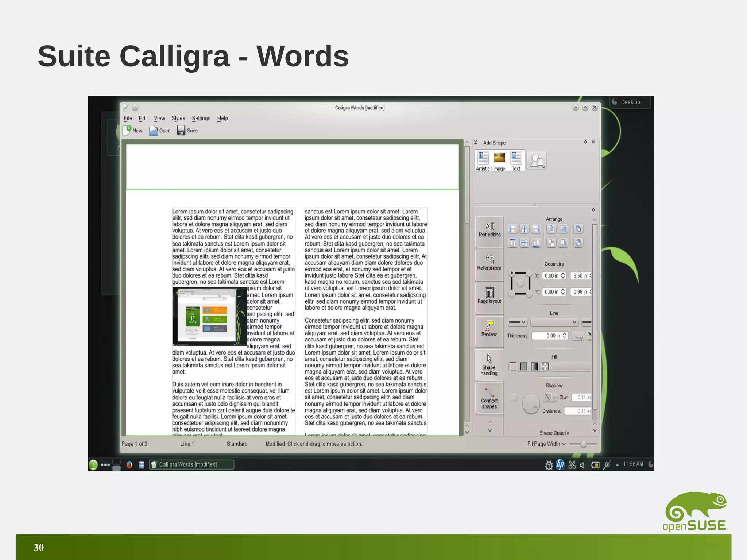
Task: Collapse the Add Shape docker
Action: point(476,142)
